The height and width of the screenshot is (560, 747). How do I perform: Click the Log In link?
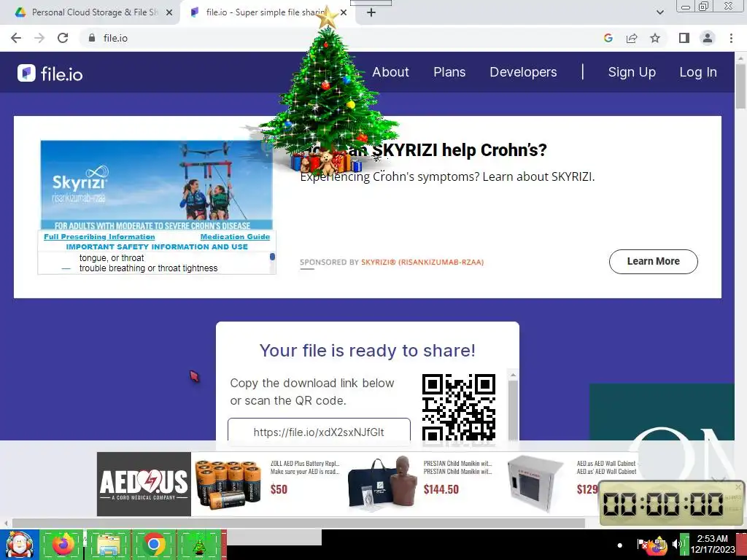(x=698, y=72)
